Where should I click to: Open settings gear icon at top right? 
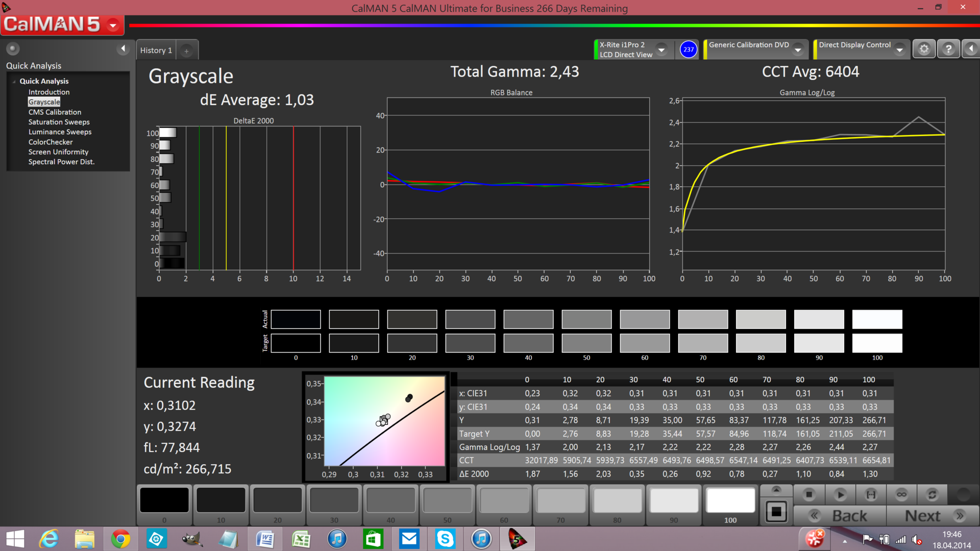[924, 49]
